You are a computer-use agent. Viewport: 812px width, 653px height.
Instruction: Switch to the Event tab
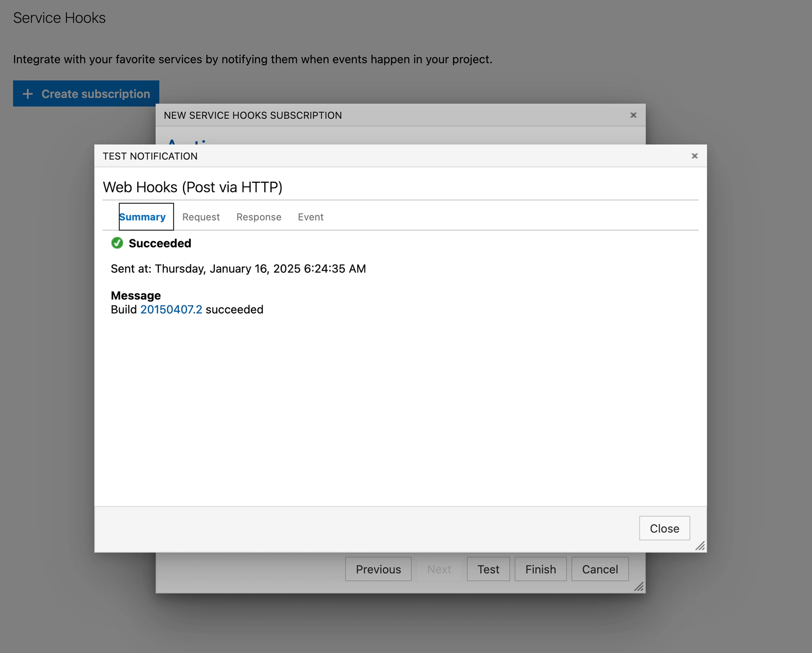click(310, 217)
